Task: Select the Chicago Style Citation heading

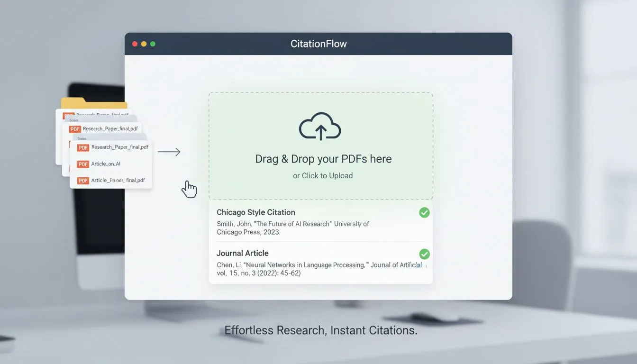Action: click(x=256, y=212)
